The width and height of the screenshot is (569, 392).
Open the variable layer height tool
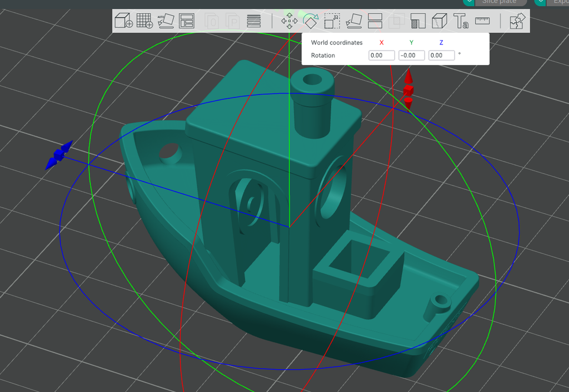tap(253, 21)
